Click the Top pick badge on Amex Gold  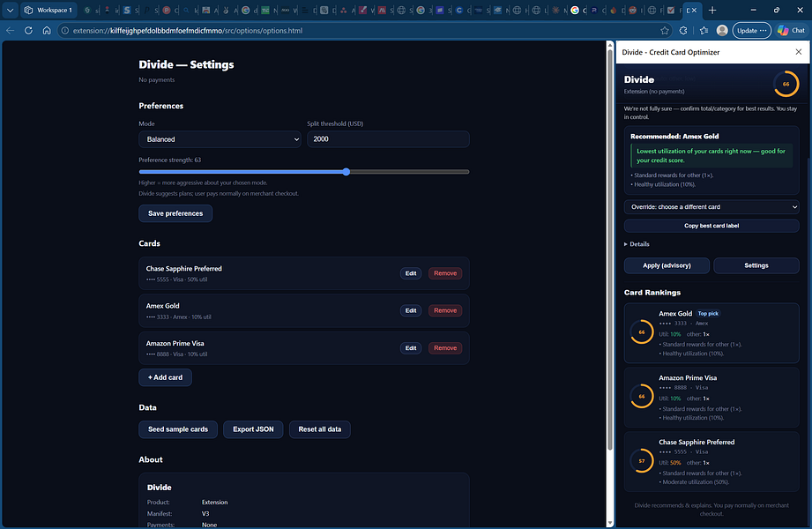click(707, 314)
